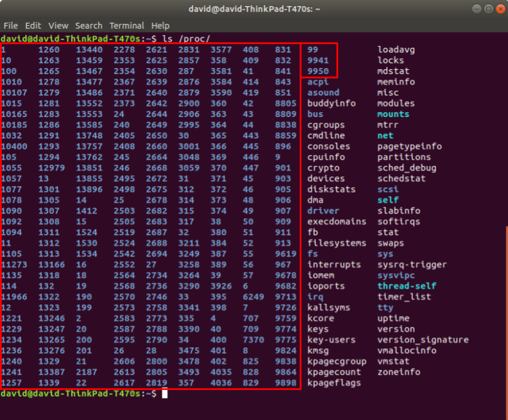
Task: Click the meminfo entry in the listing
Action: pos(396,82)
